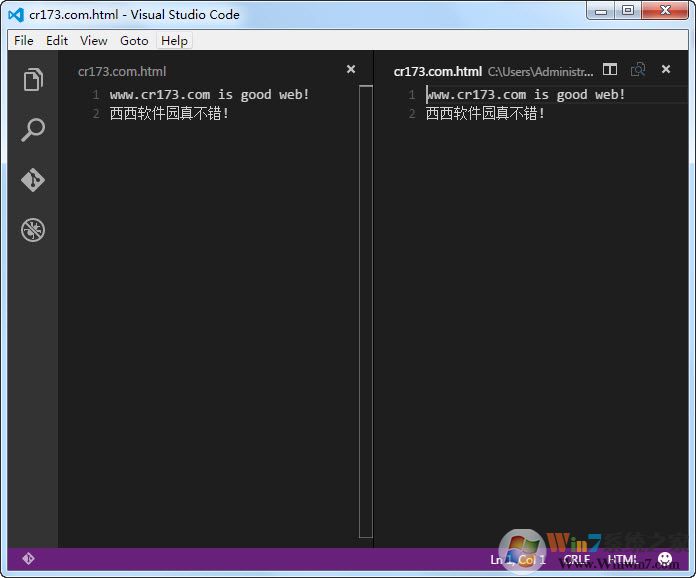The image size is (696, 578).
Task: Click line 1 text in left editor
Action: pos(209,95)
